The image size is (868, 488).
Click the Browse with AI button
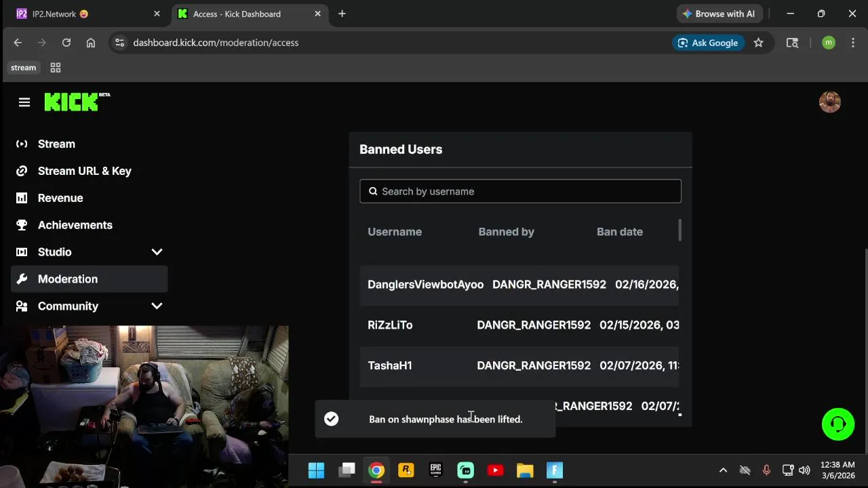(x=719, y=14)
